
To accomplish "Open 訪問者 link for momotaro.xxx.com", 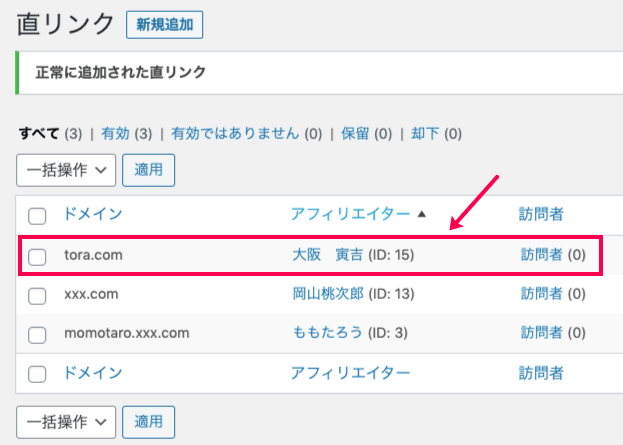I will click(x=542, y=333).
